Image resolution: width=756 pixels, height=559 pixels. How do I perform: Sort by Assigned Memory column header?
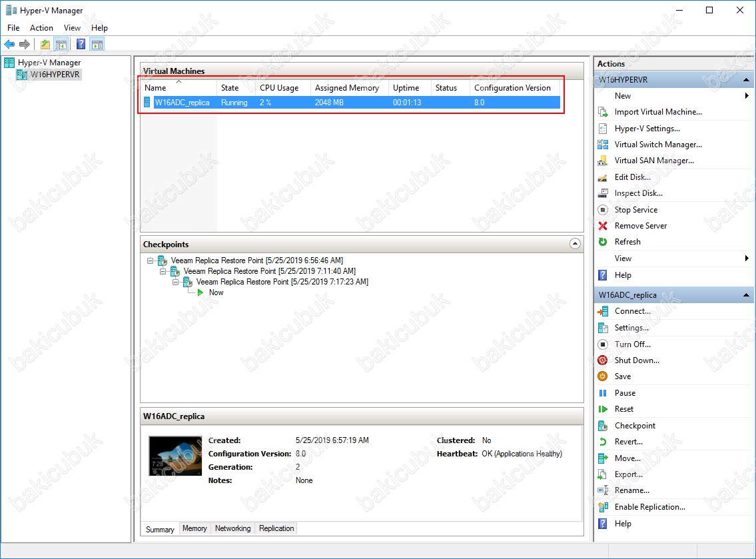pyautogui.click(x=350, y=88)
